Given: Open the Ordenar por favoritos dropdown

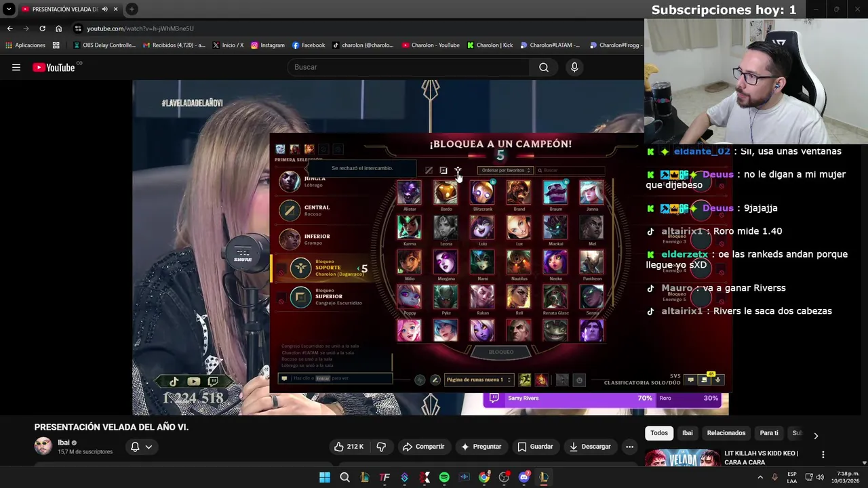Looking at the screenshot, I should (x=505, y=170).
